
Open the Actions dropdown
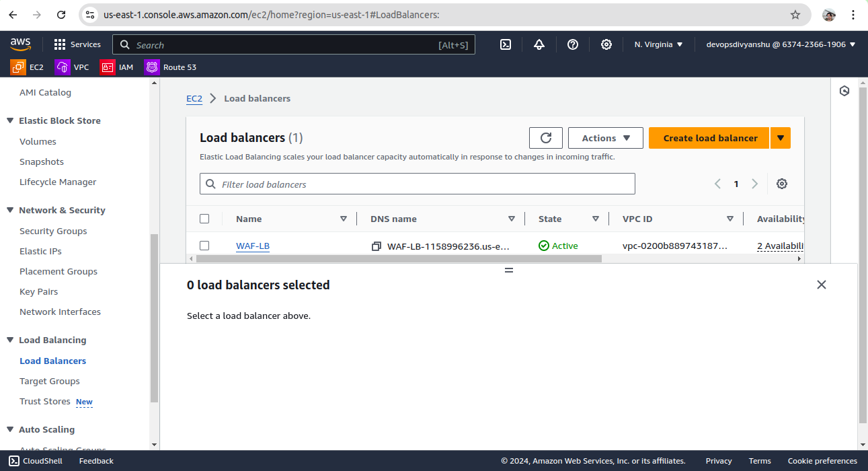coord(606,138)
